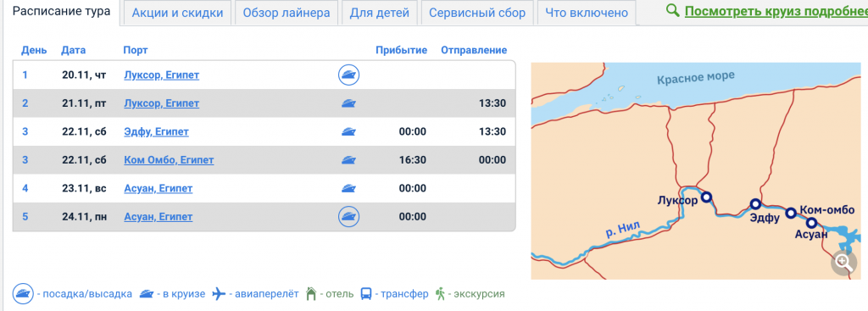Viewport: 868px width, 311px height.
Task: Click the cruise ship icon for Edfu row
Action: [348, 131]
